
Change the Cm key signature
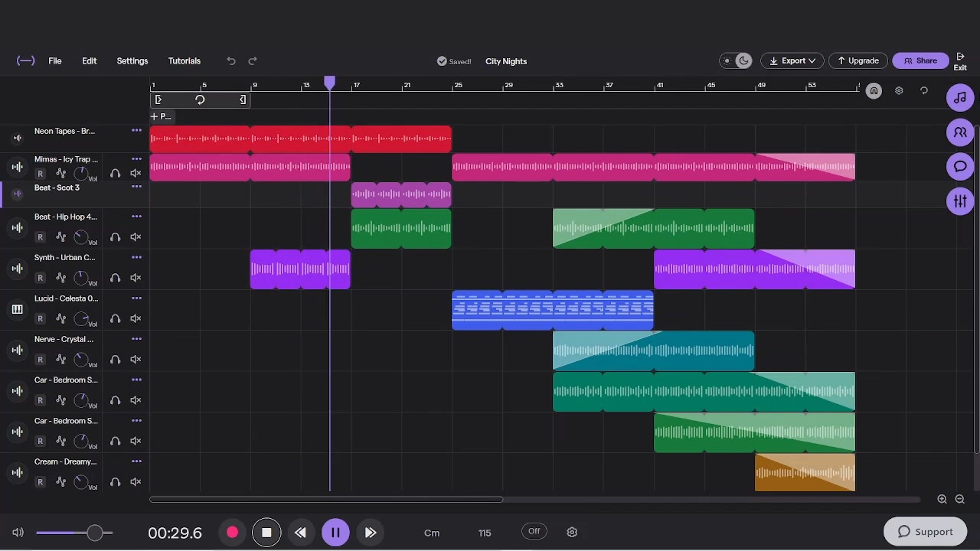point(432,533)
